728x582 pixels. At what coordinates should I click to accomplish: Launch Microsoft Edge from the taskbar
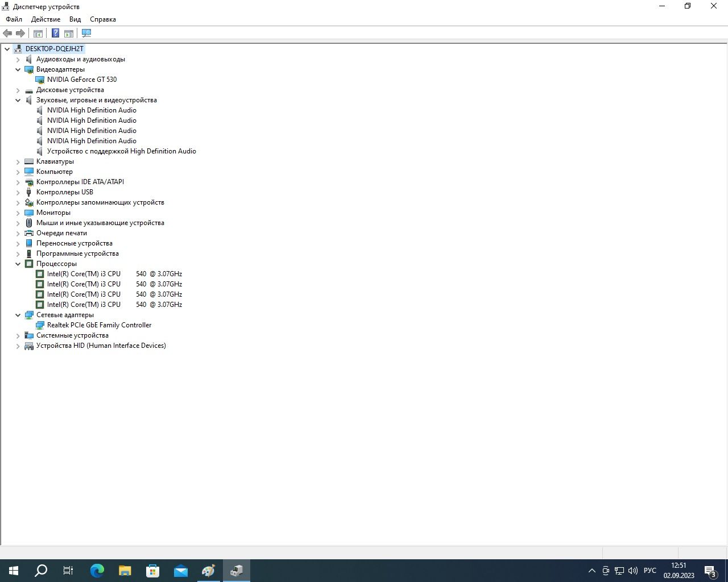point(97,571)
